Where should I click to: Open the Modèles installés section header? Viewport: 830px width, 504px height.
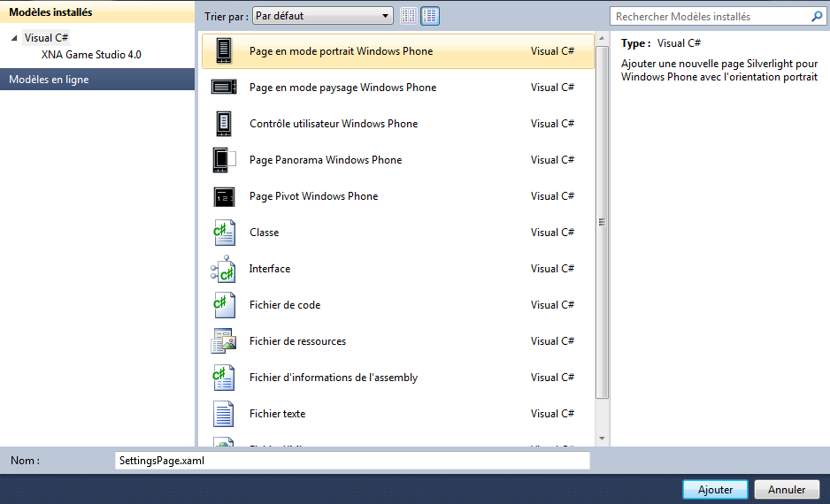click(x=97, y=12)
